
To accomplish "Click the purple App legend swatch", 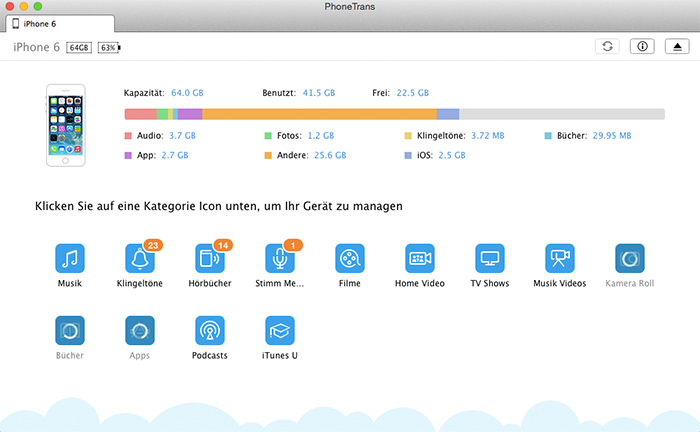I will (x=128, y=155).
